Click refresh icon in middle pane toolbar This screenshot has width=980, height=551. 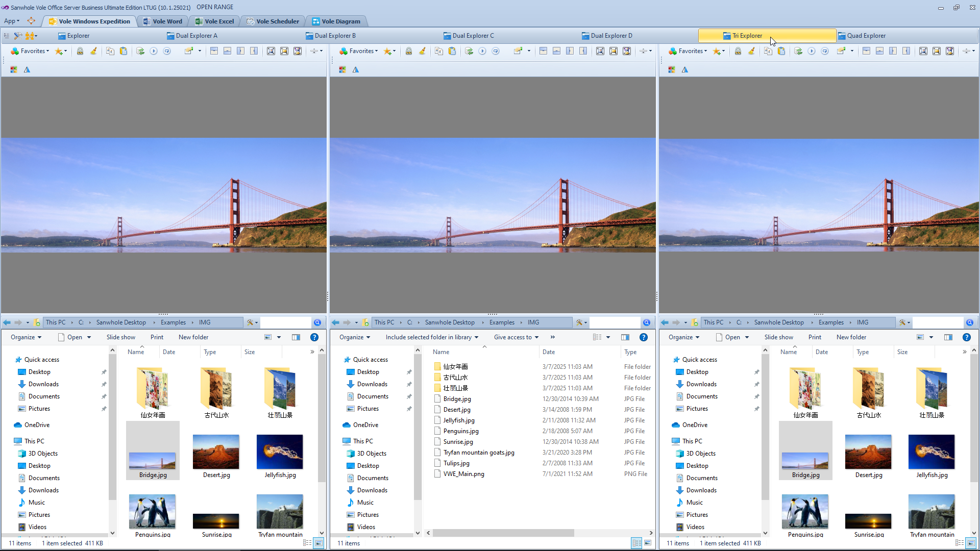coord(469,51)
